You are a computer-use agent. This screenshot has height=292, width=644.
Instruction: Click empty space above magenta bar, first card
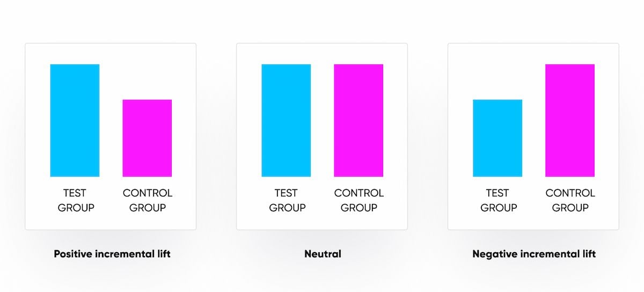tap(147, 81)
